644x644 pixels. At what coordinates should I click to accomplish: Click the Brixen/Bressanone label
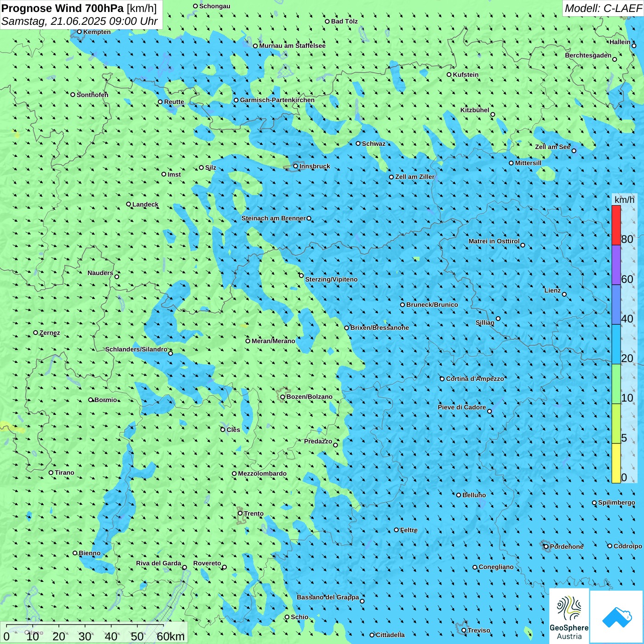click(x=379, y=328)
